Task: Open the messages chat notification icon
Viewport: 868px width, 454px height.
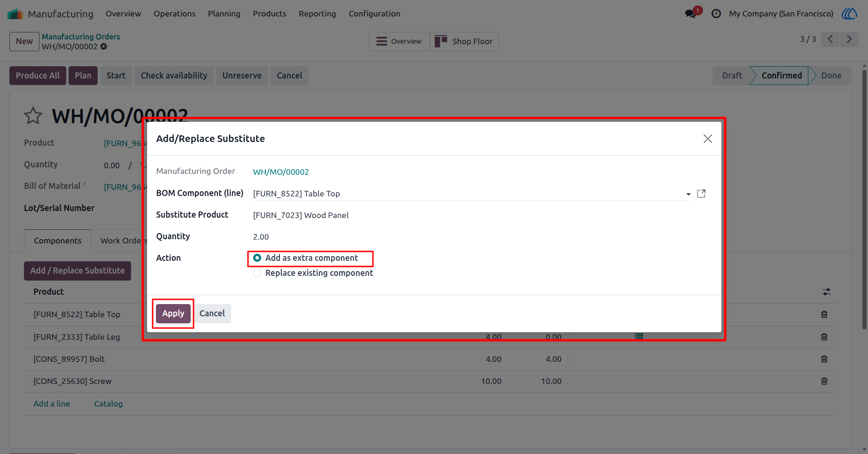Action: (690, 14)
